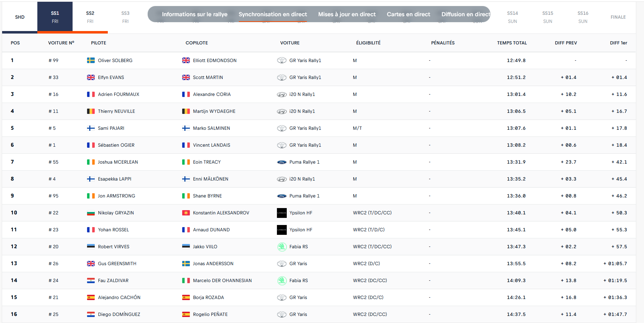
Task: Click the POS column header
Action: (15, 43)
